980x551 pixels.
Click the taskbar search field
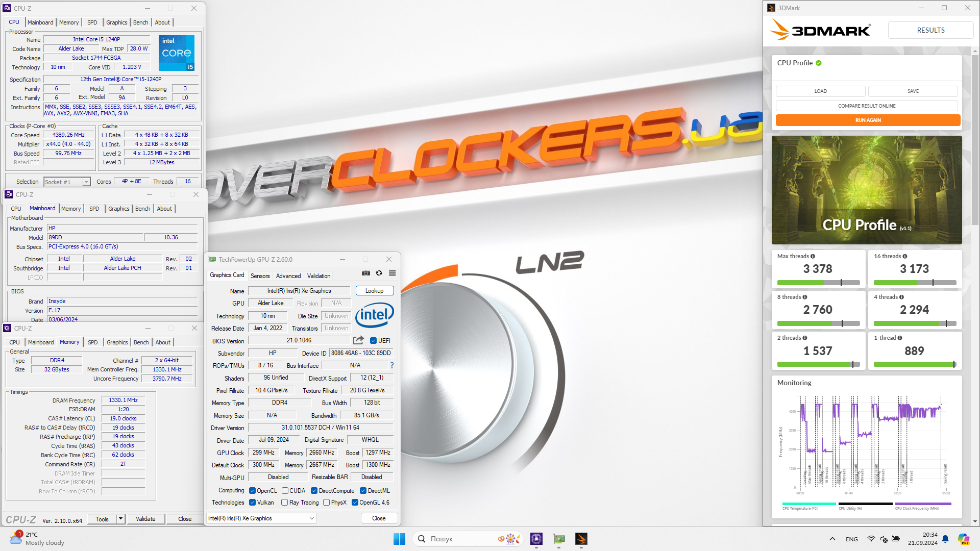point(469,539)
